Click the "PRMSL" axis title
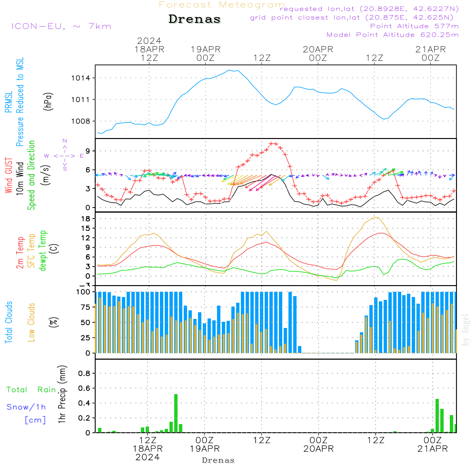Screen dimensions: 476x476 (x=9, y=102)
